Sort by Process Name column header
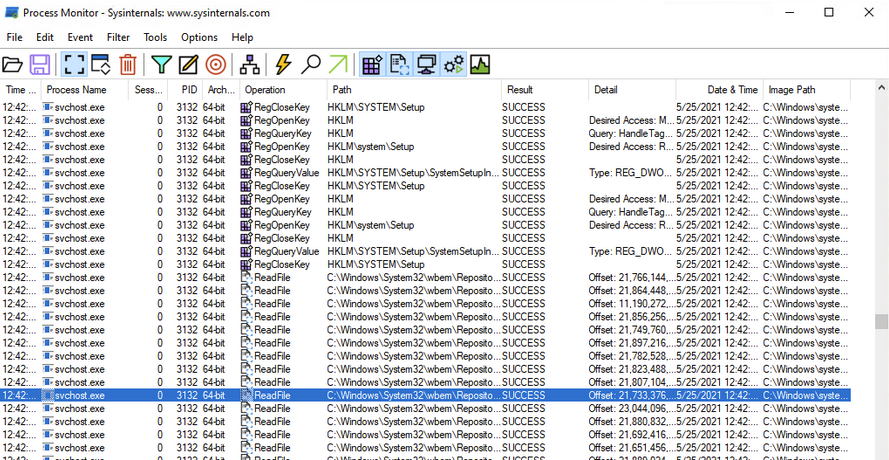The height and width of the screenshot is (460, 889). 84,90
